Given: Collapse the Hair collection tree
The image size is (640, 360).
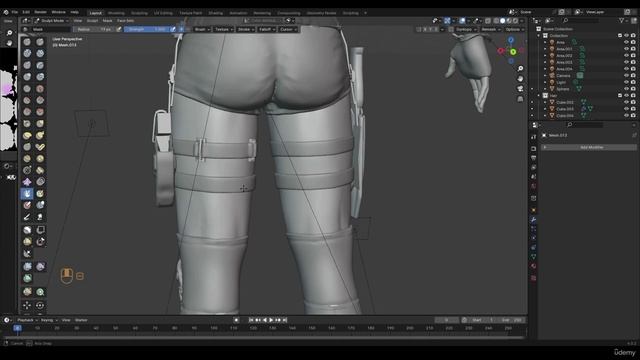Looking at the screenshot, I should coord(539,96).
